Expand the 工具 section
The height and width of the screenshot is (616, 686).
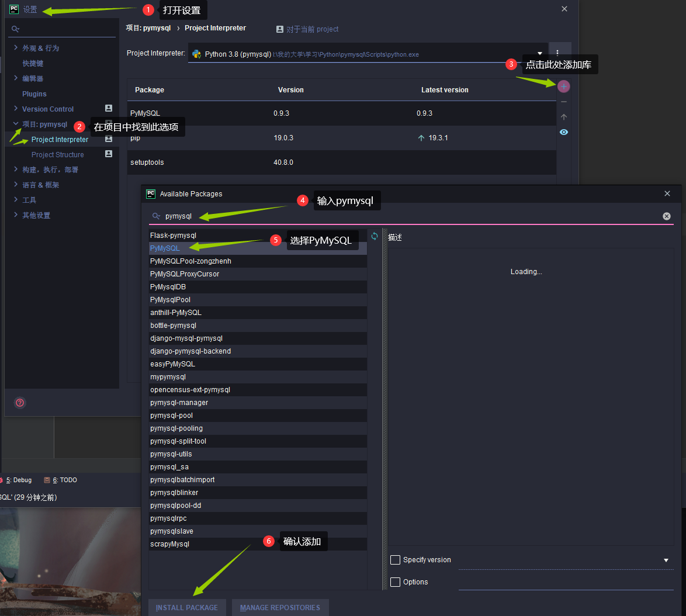tap(16, 199)
